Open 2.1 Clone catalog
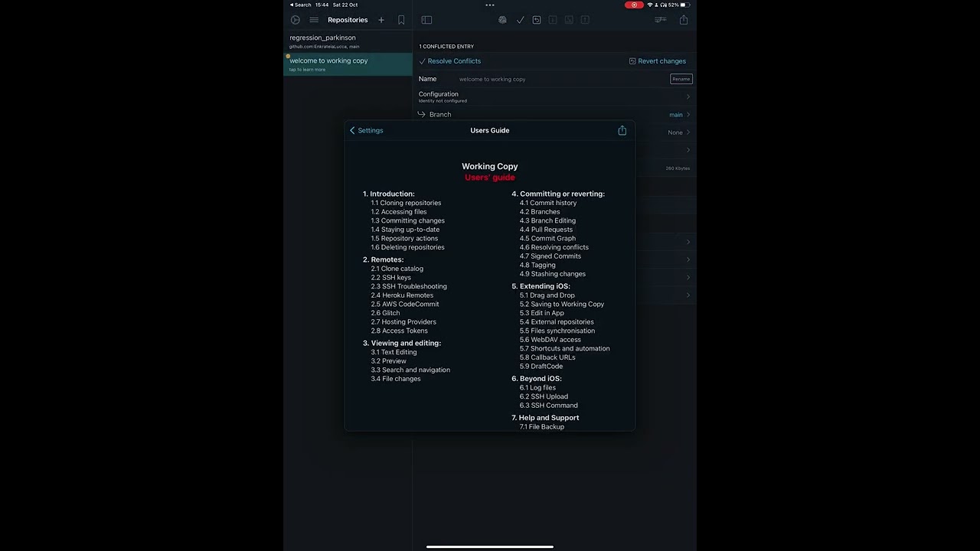Screen dimensions: 980x551 click(x=397, y=269)
